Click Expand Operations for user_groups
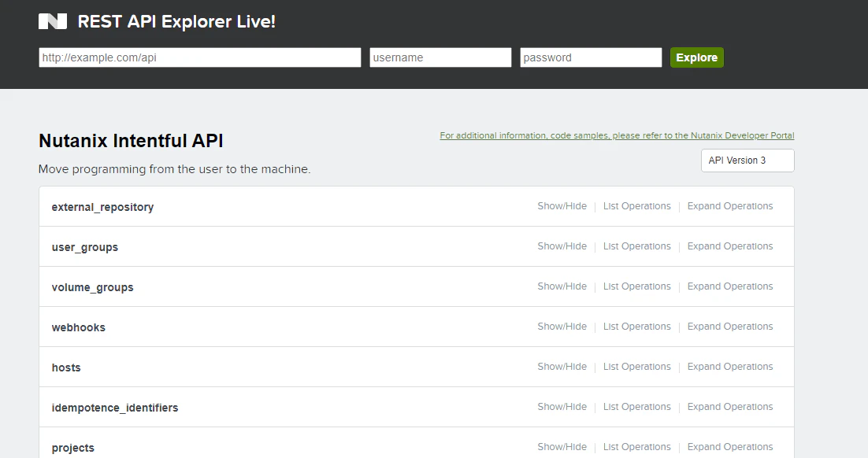 [x=729, y=246]
